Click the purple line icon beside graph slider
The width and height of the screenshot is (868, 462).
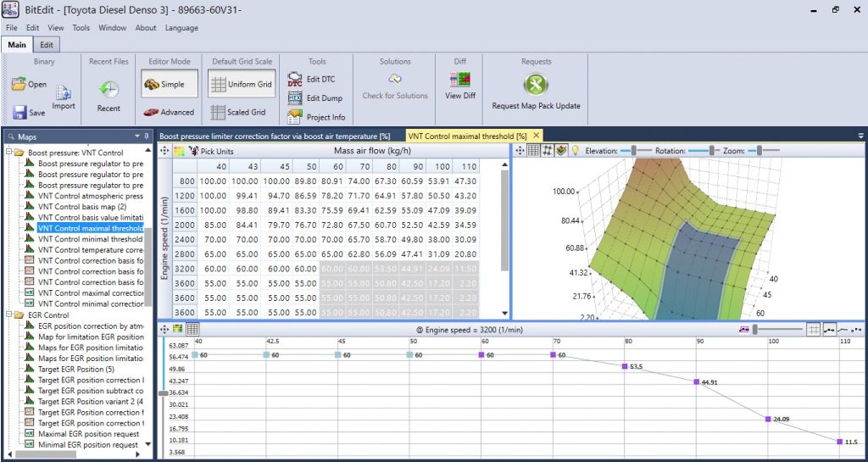[x=744, y=329]
